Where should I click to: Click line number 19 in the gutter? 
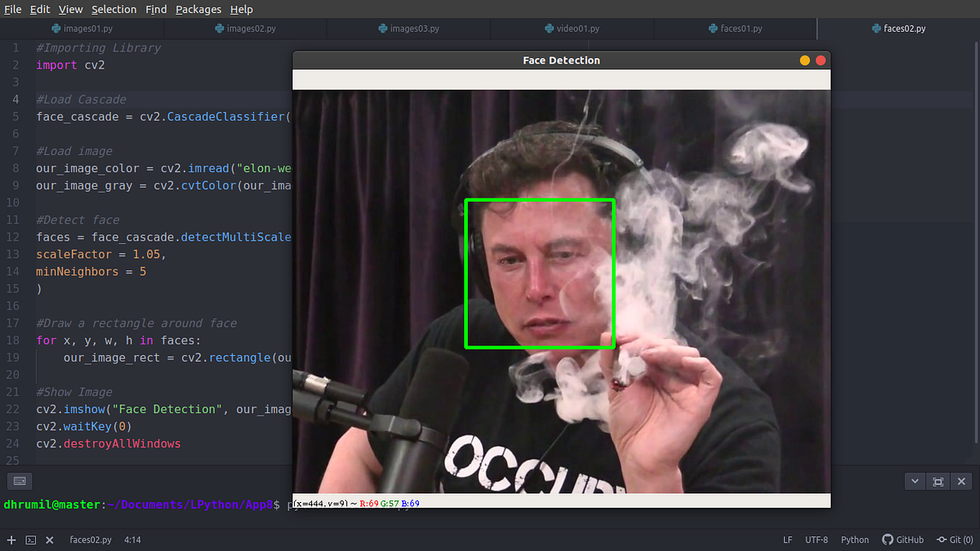point(12,358)
